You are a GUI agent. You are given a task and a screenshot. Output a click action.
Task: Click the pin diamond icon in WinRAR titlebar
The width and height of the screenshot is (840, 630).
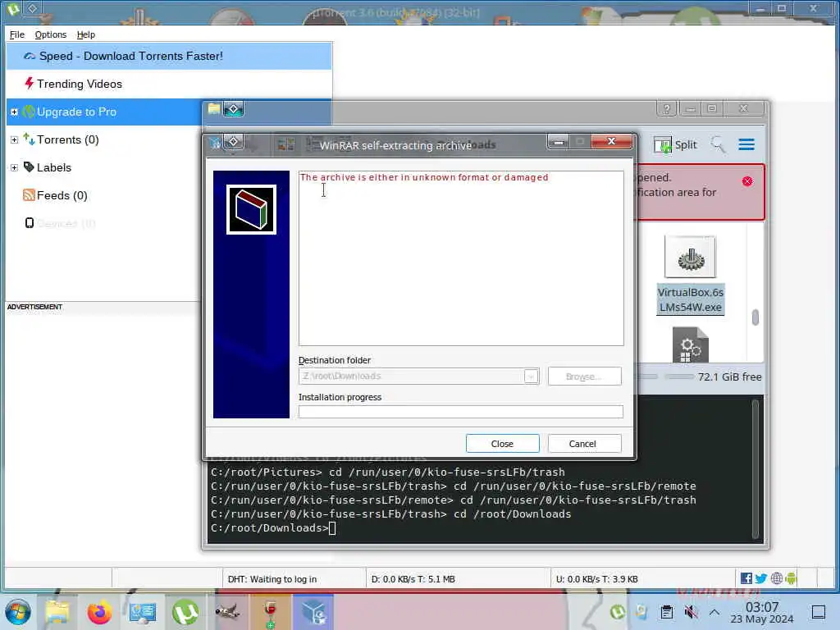(234, 142)
